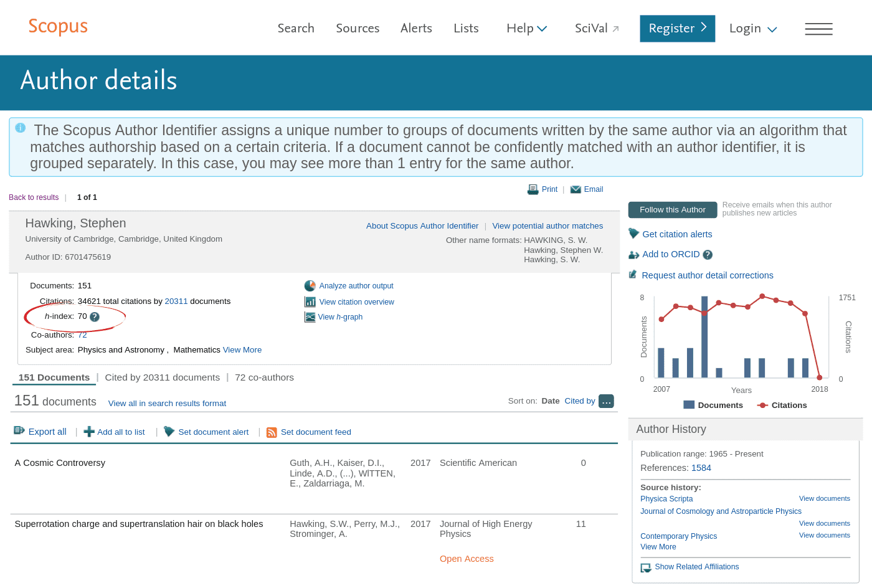Click the View h-graph chart icon
Image resolution: width=872 pixels, height=588 pixels.
click(310, 316)
